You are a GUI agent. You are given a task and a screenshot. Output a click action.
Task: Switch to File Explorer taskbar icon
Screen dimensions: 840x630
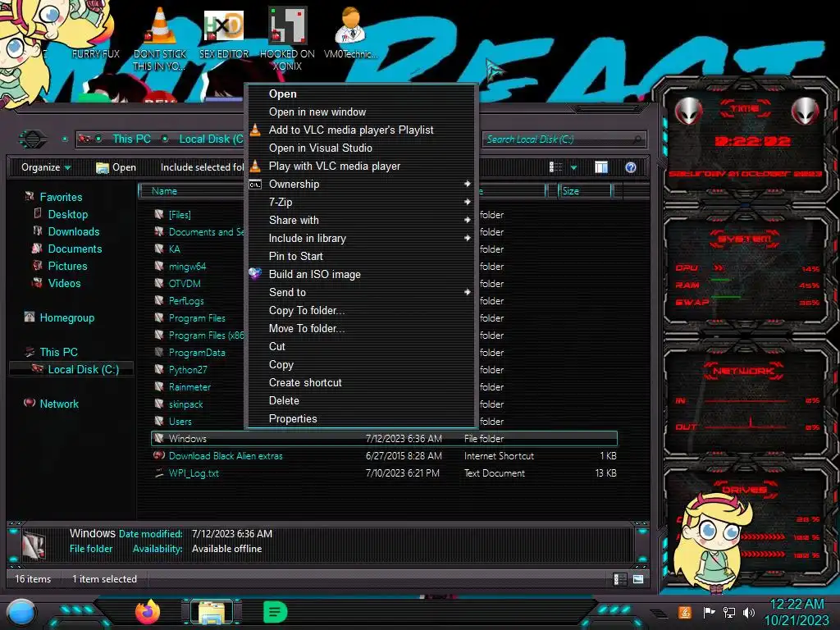click(x=212, y=612)
